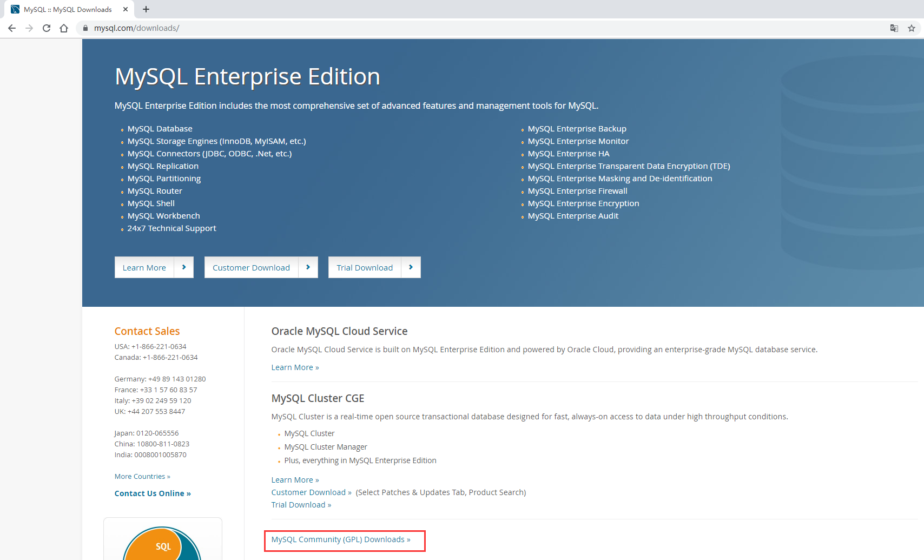Screen dimensions: 924x560
Task: Click arrow beside Trial Download button
Action: 411,267
